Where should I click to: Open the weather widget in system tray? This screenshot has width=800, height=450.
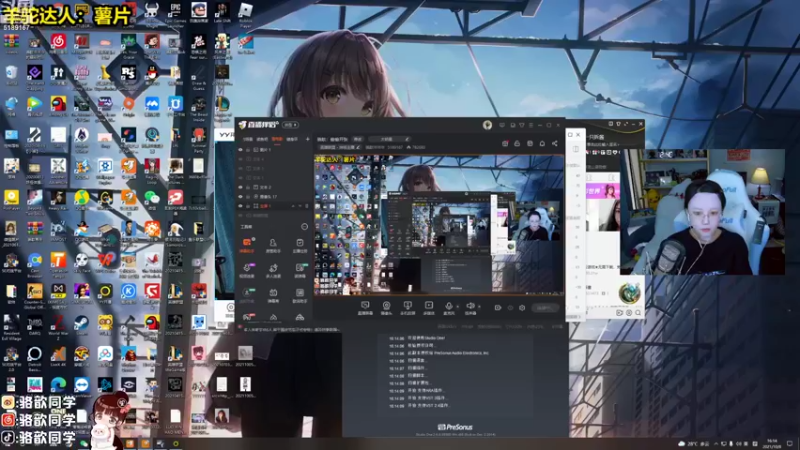point(694,443)
